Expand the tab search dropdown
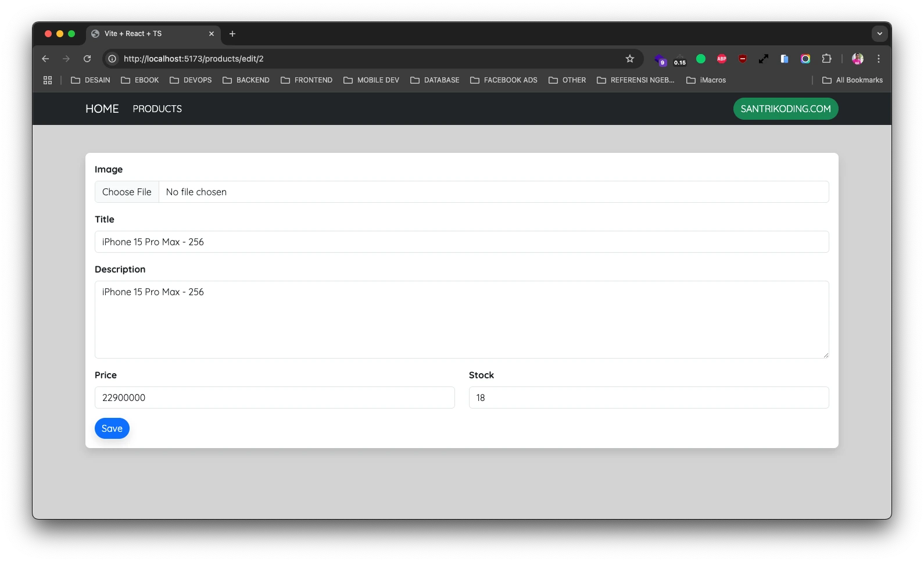The image size is (924, 562). pyautogui.click(x=879, y=34)
